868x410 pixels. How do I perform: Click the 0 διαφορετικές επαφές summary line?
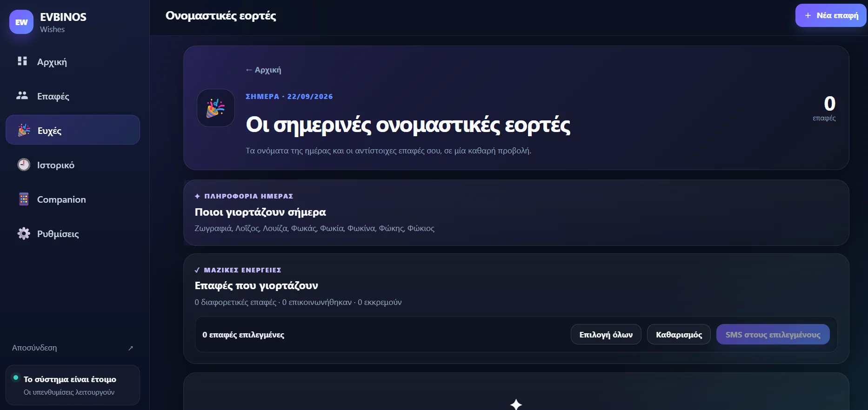298,302
